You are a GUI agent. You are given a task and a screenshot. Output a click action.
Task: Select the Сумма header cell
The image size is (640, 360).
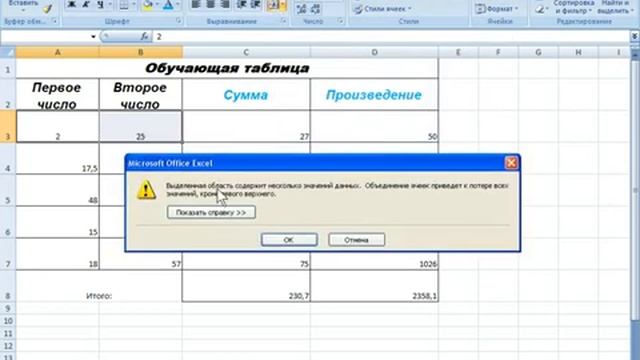pos(246,95)
